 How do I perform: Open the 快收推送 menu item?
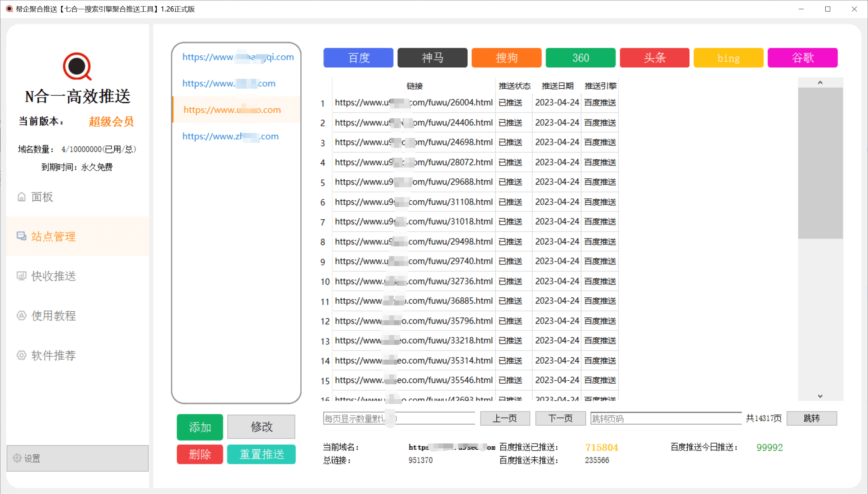click(77, 276)
